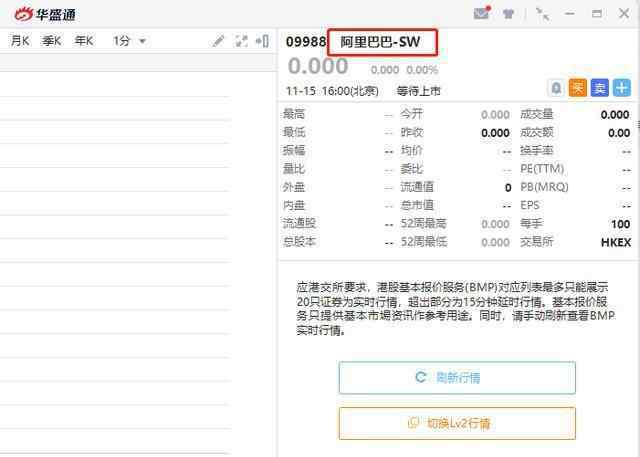Click the 刷新行情 refresh button

coord(457,377)
